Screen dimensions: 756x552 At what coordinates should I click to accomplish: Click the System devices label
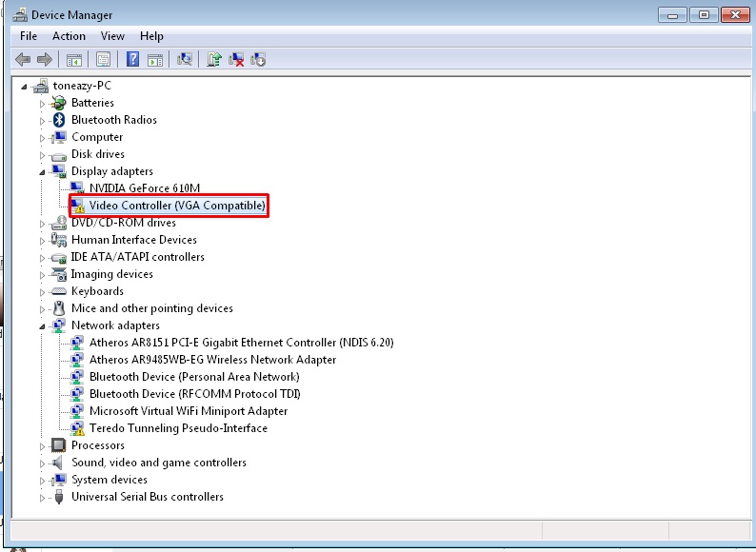[x=109, y=480]
